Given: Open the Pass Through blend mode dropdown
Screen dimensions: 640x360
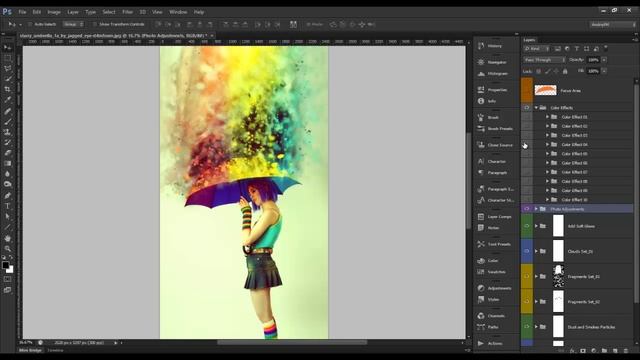Looking at the screenshot, I should 544,60.
